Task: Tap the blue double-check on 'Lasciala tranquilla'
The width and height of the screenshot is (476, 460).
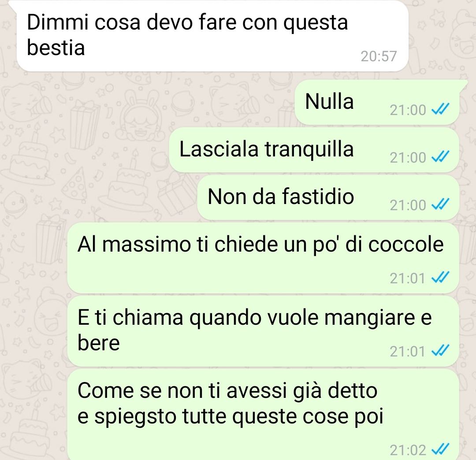Action: pos(440,157)
